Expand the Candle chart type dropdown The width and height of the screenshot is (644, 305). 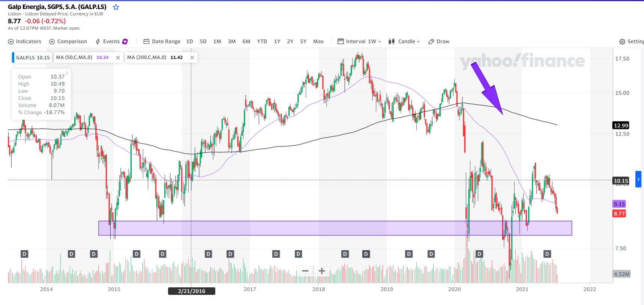pyautogui.click(x=404, y=41)
